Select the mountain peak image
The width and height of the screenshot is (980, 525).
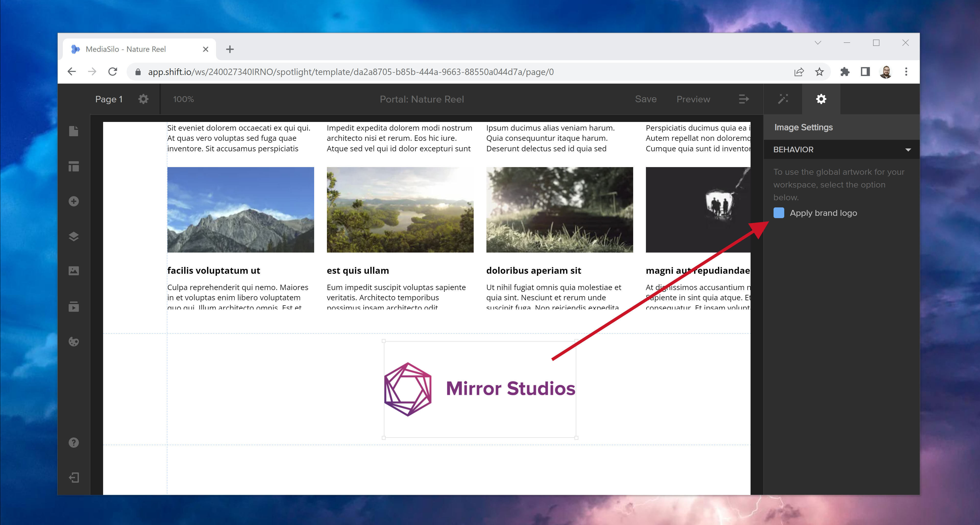[x=241, y=209]
